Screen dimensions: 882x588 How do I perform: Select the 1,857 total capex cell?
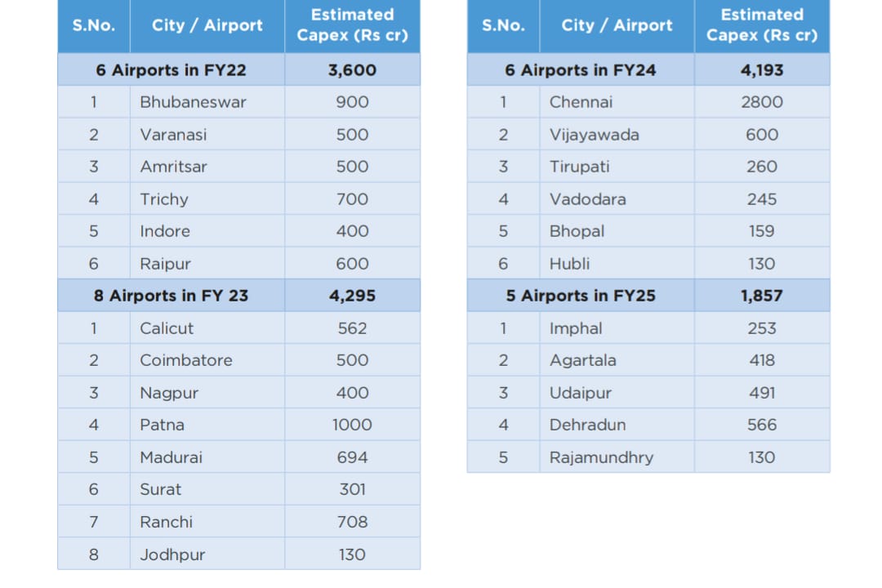(x=761, y=296)
